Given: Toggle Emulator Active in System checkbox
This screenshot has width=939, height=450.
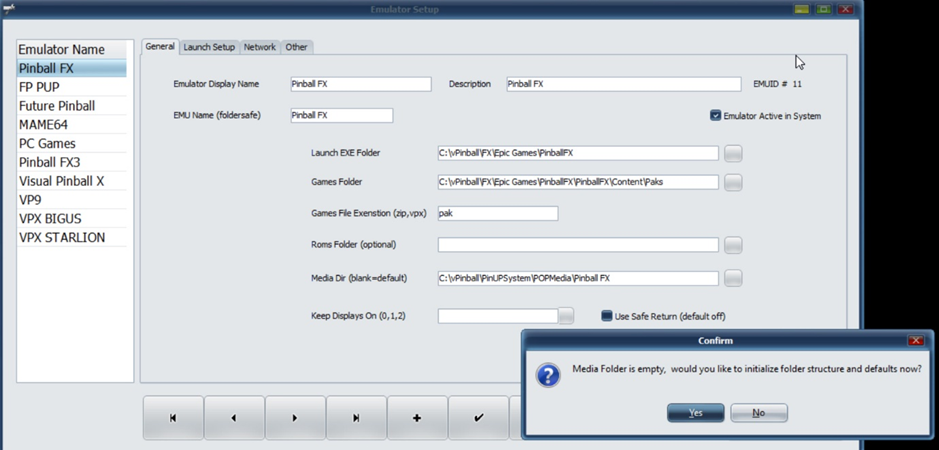Looking at the screenshot, I should point(715,116).
